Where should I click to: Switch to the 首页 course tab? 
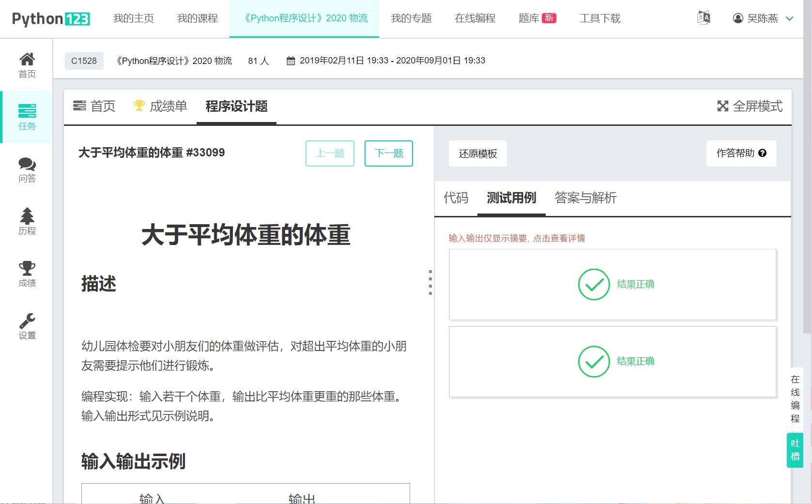94,106
